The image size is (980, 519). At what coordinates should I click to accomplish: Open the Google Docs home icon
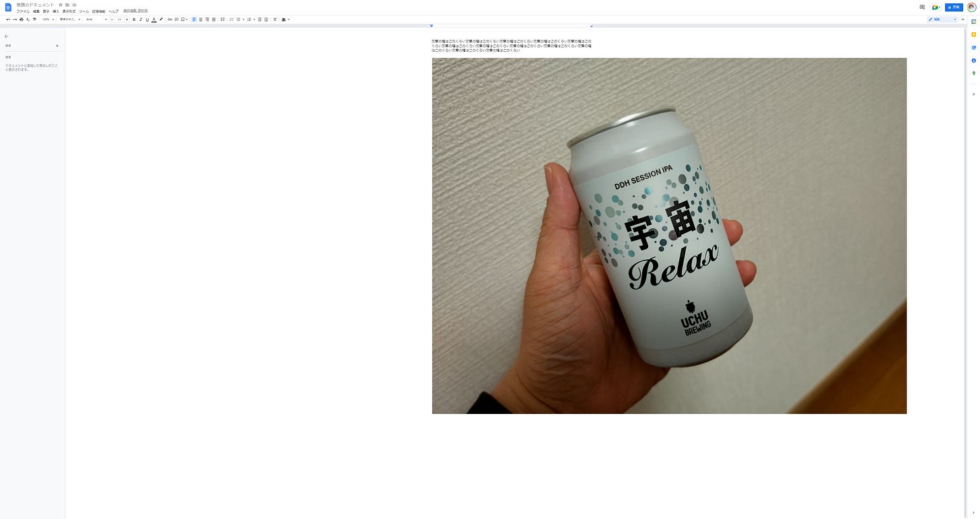click(x=8, y=7)
